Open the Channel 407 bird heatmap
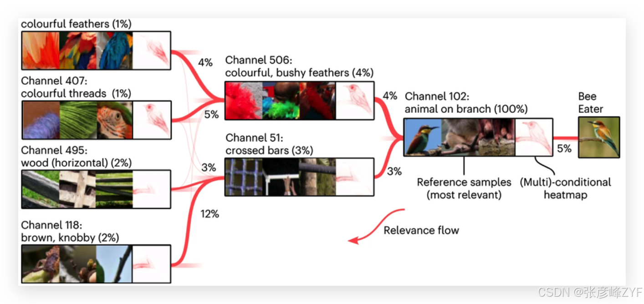This screenshot has height=304, width=644. (152, 120)
